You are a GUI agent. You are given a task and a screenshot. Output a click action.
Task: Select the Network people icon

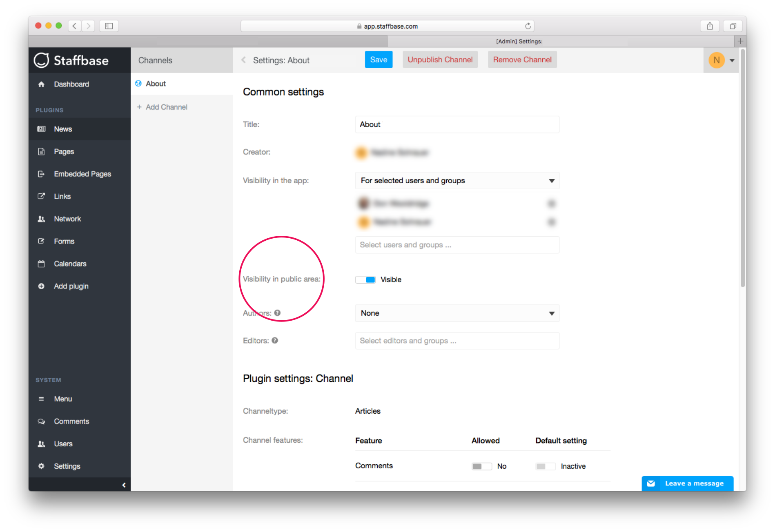point(41,219)
